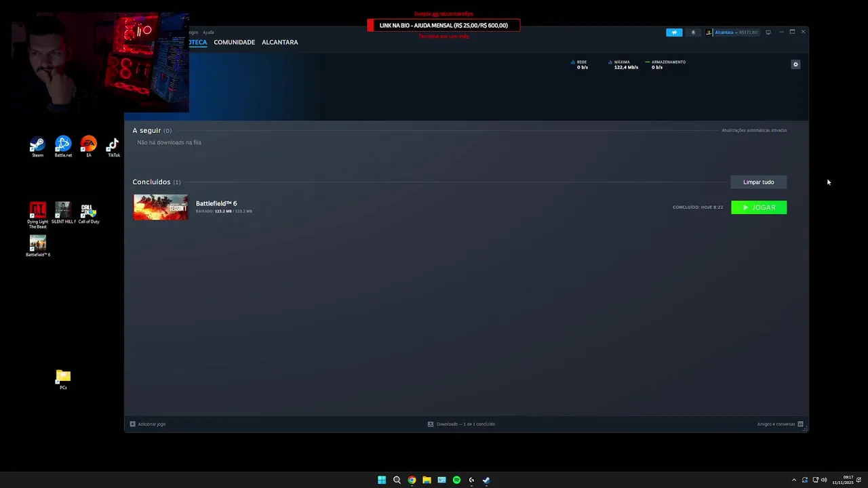Click the friends chat icon
The width and height of the screenshot is (868, 488).
click(x=801, y=424)
